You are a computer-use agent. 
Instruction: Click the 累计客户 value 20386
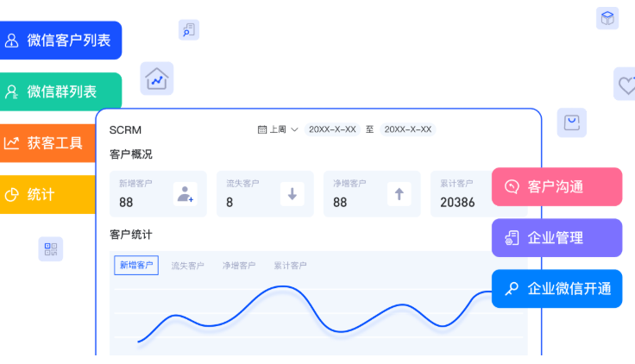pos(457,203)
